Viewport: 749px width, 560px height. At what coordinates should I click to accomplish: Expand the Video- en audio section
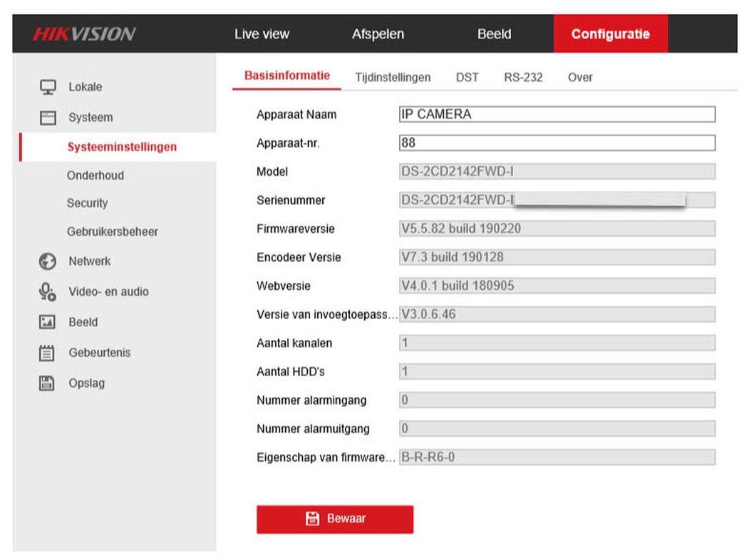(x=108, y=291)
